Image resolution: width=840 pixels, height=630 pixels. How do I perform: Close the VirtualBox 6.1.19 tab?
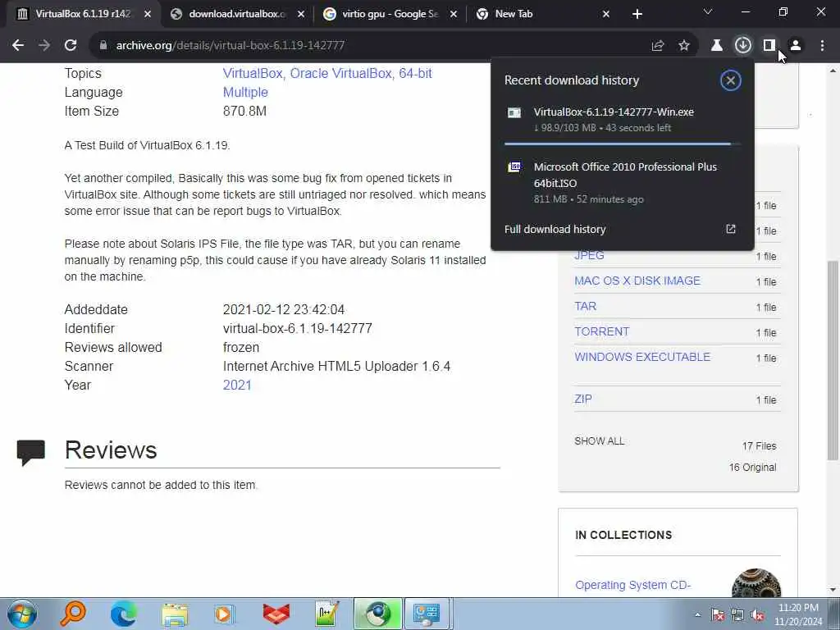[148, 14]
